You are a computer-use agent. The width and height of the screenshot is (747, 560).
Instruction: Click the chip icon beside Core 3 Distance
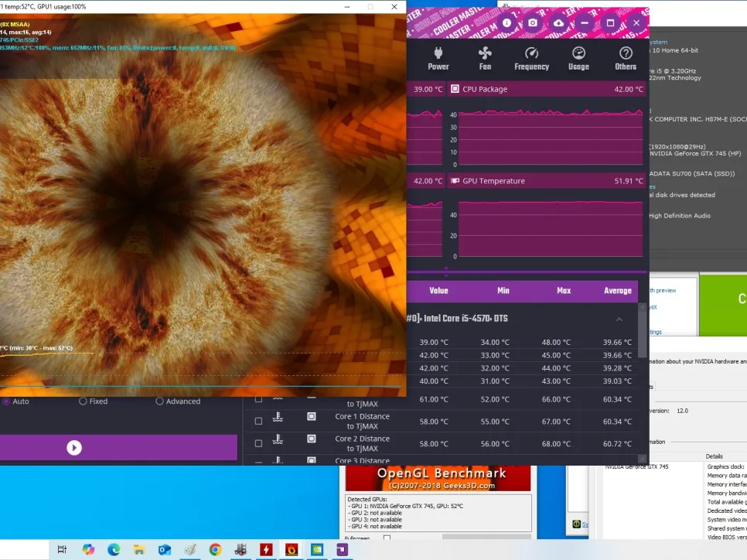[311, 460]
